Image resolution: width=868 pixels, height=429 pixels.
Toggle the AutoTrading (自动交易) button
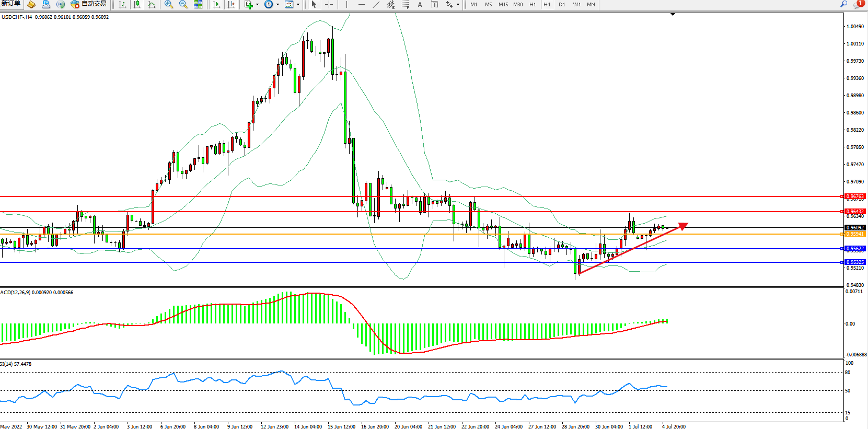[x=89, y=4]
